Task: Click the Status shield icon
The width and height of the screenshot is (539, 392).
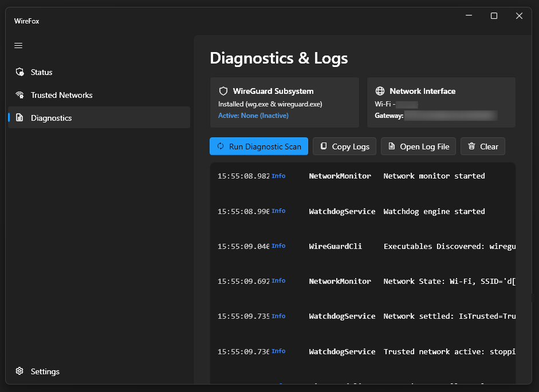Action: pyautogui.click(x=19, y=72)
